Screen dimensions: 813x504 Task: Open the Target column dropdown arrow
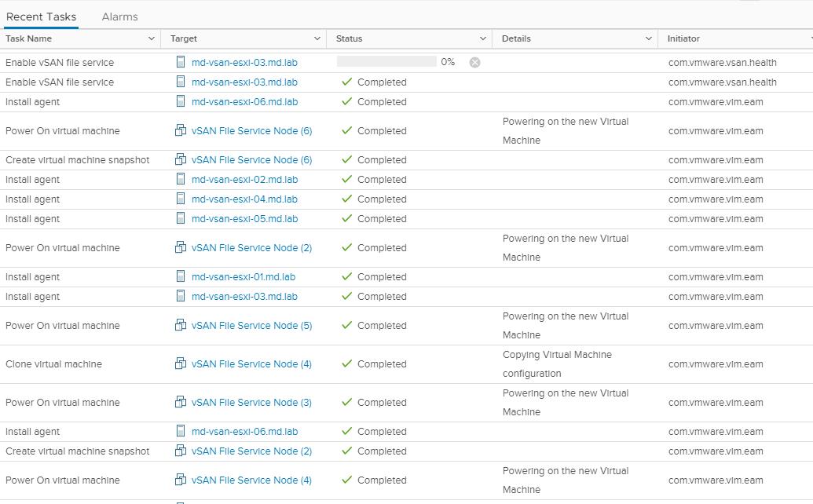click(x=317, y=38)
